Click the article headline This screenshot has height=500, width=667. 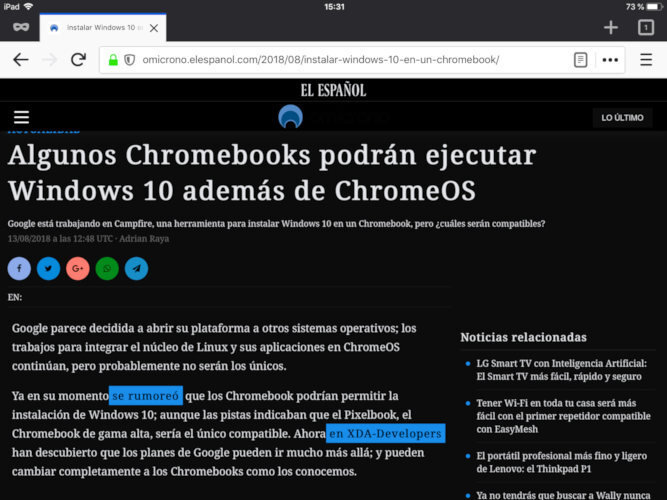pyautogui.click(x=272, y=172)
